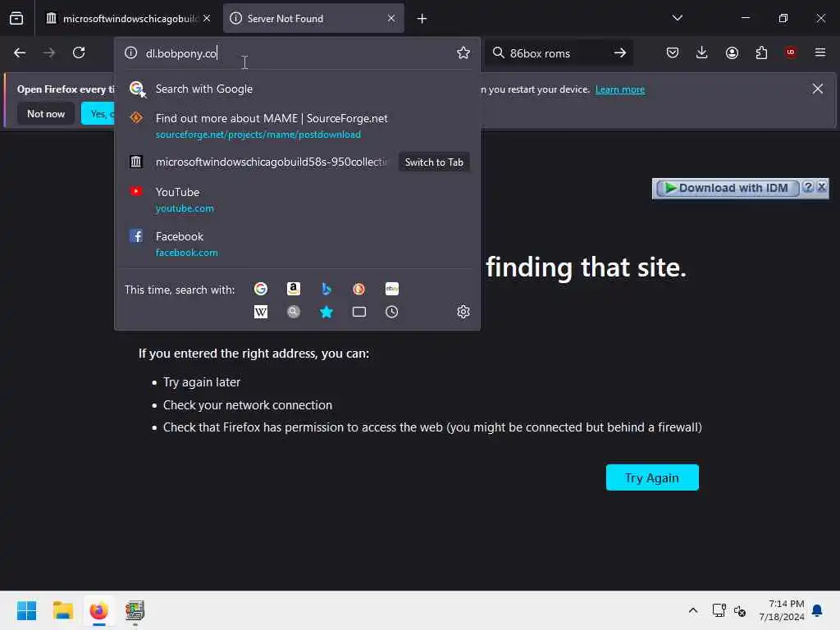Viewport: 840px width, 630px height.
Task: Open the Firefox account menu
Action: 732,52
